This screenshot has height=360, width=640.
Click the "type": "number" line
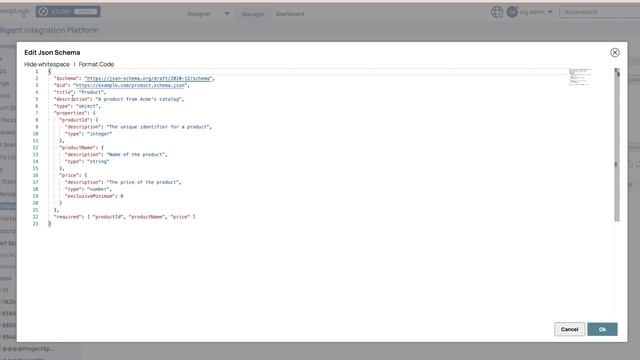point(88,189)
